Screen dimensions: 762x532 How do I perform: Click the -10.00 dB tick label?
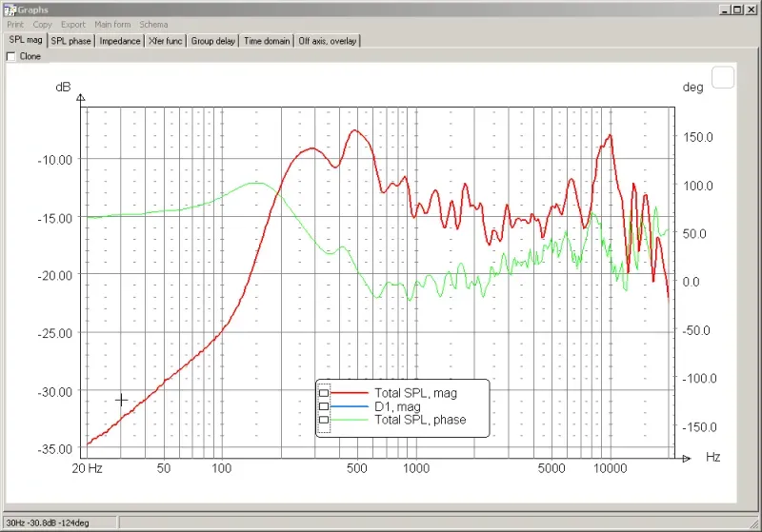tap(54, 160)
